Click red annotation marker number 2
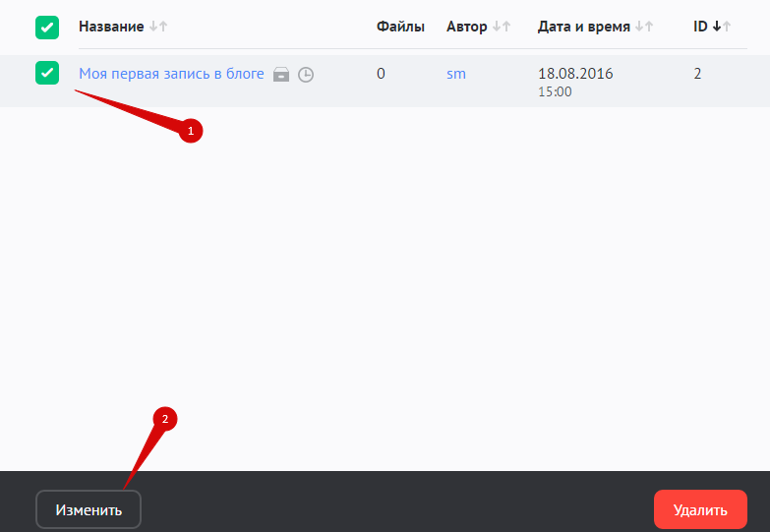 pos(164,419)
